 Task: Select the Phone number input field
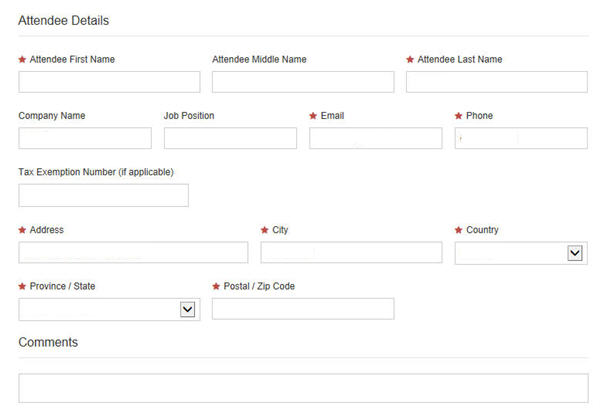coord(520,138)
